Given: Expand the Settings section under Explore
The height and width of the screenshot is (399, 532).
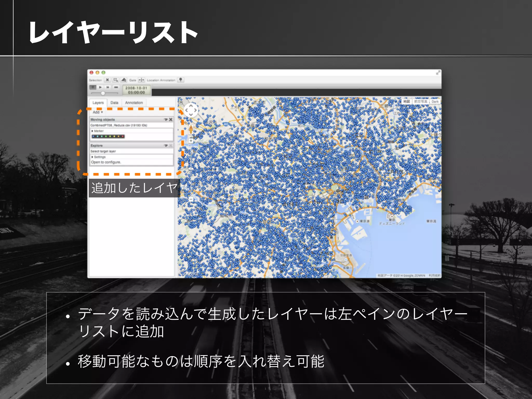Looking at the screenshot, I should [x=92, y=157].
